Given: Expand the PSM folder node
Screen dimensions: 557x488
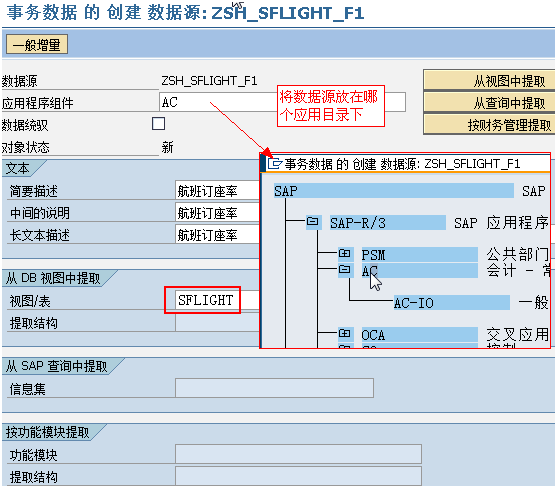Looking at the screenshot, I should tap(345, 253).
